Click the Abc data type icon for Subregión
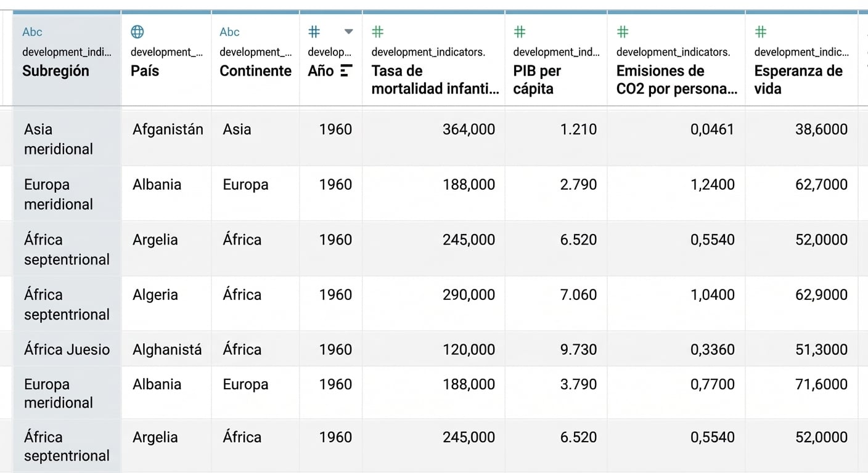Viewport: 868px width, 473px height. pyautogui.click(x=32, y=32)
